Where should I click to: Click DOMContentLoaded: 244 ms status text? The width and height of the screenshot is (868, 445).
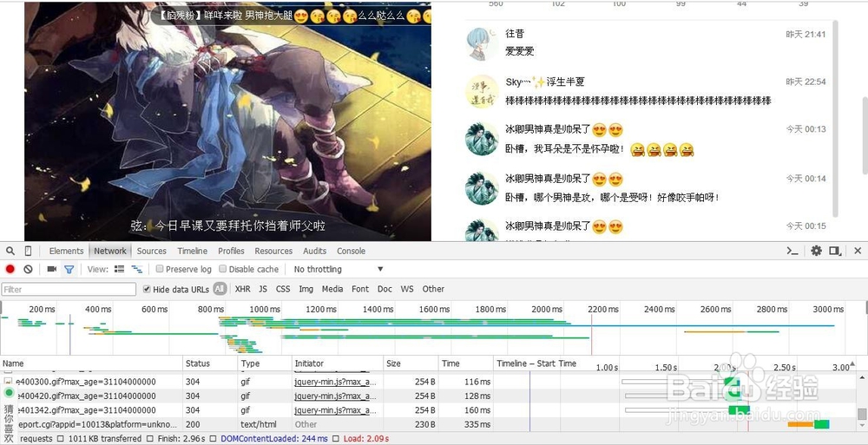click(x=274, y=439)
